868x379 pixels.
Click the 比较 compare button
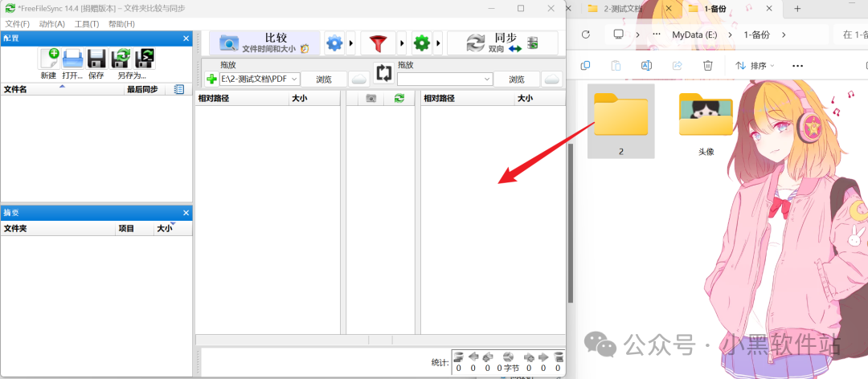tap(264, 43)
